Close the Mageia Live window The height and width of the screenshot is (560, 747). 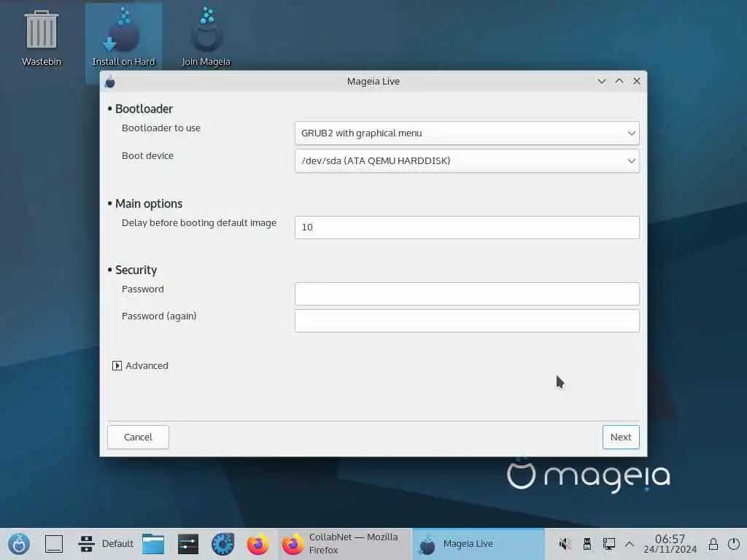636,82
